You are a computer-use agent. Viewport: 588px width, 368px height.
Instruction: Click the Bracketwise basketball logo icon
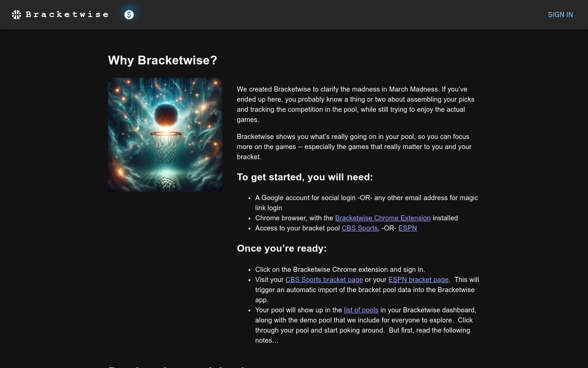pos(17,15)
